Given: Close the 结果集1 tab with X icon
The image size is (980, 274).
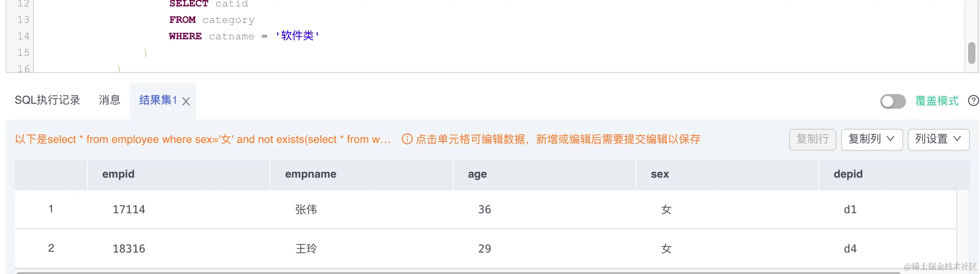Looking at the screenshot, I should point(186,101).
